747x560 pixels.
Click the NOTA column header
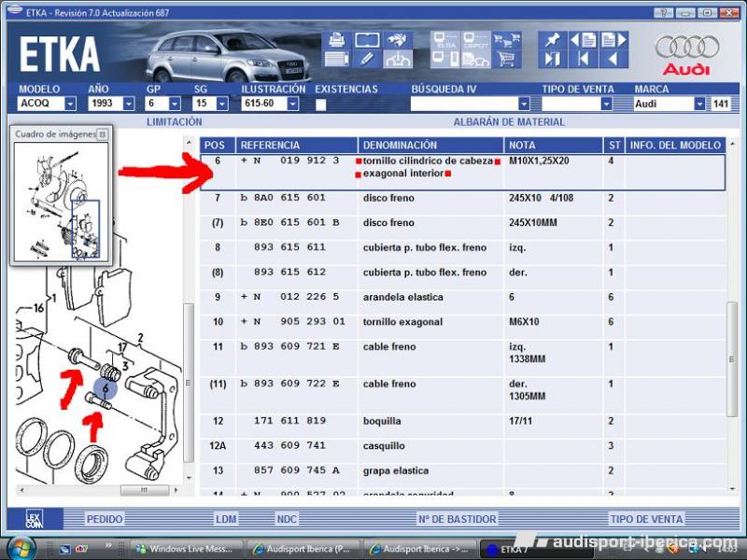click(x=553, y=146)
